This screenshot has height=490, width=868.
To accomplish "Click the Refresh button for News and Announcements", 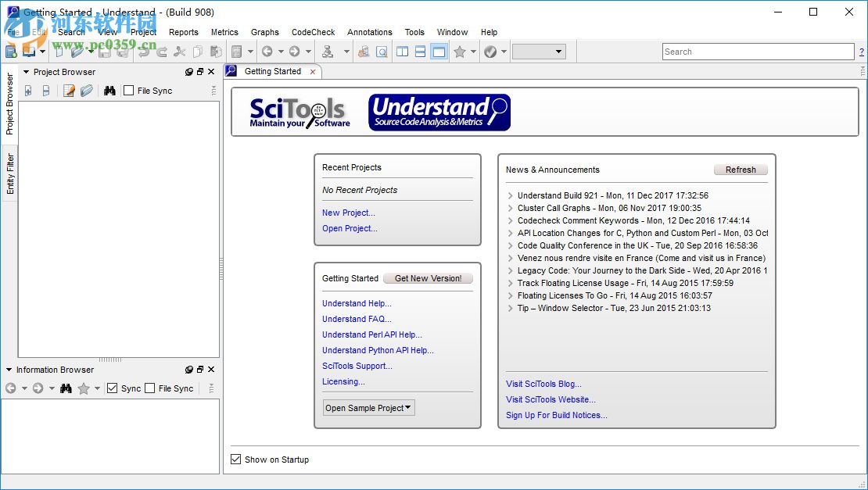I will pyautogui.click(x=740, y=170).
